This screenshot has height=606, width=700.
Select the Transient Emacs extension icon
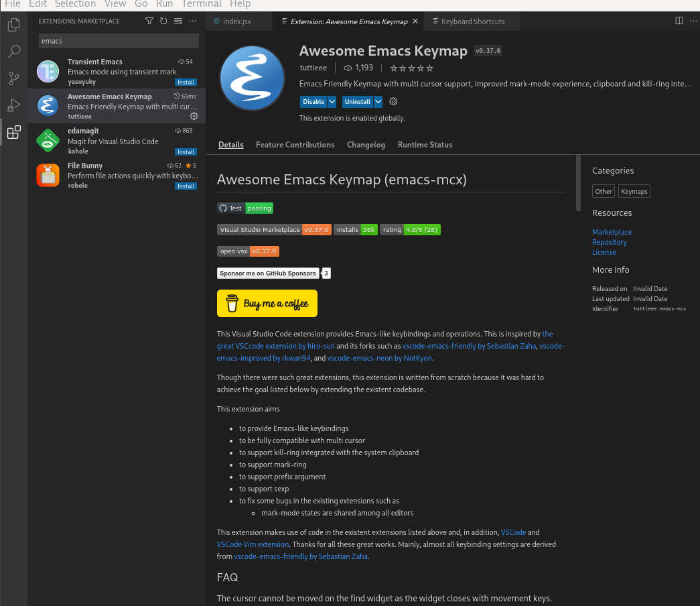tap(48, 72)
